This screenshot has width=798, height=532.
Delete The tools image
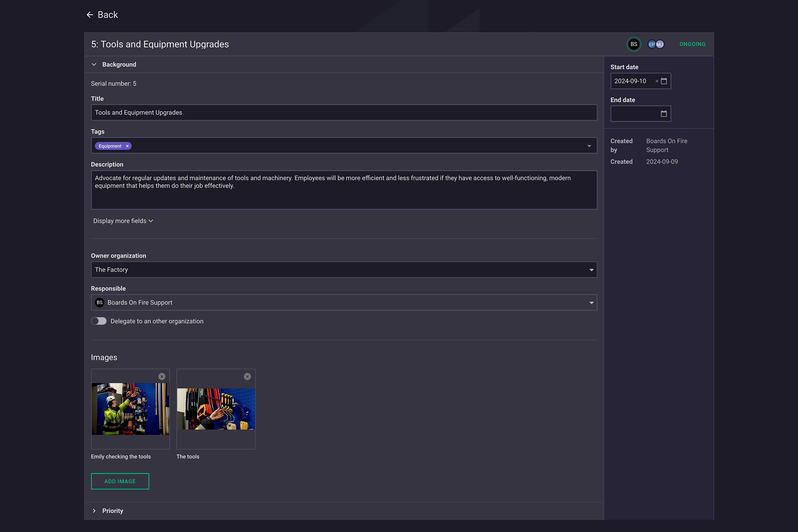pyautogui.click(x=247, y=376)
